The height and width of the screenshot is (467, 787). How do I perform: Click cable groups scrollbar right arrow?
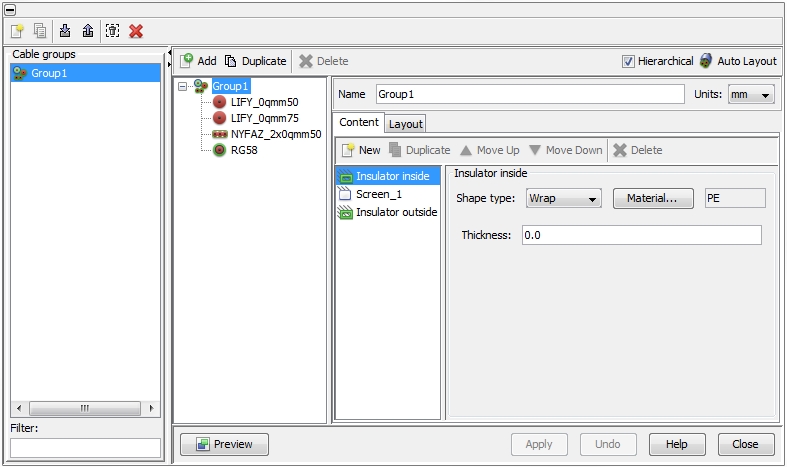coord(152,408)
